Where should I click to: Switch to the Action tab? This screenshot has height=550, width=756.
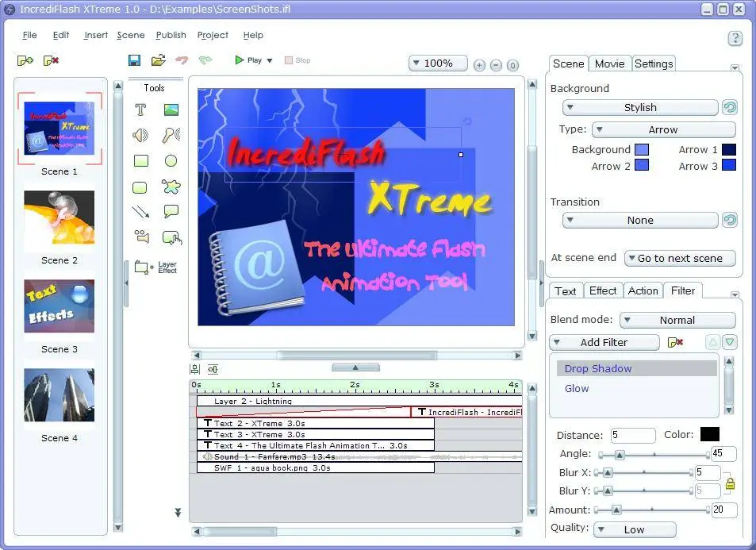[x=643, y=290]
